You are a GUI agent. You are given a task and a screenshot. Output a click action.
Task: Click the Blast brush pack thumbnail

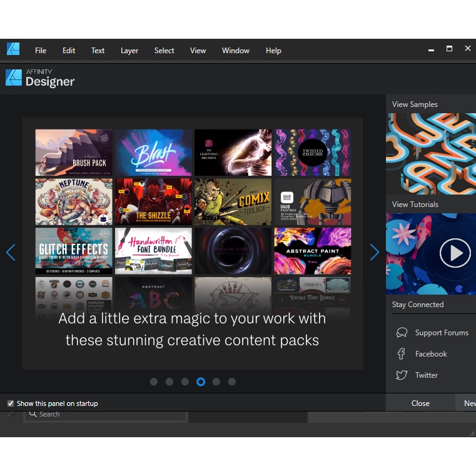(x=153, y=153)
